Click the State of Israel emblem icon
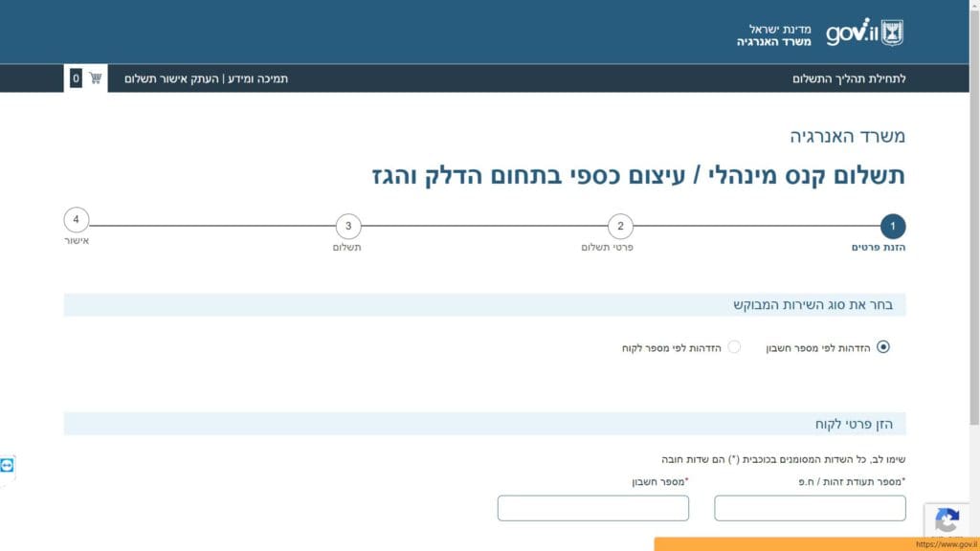The image size is (980, 551). [892, 33]
